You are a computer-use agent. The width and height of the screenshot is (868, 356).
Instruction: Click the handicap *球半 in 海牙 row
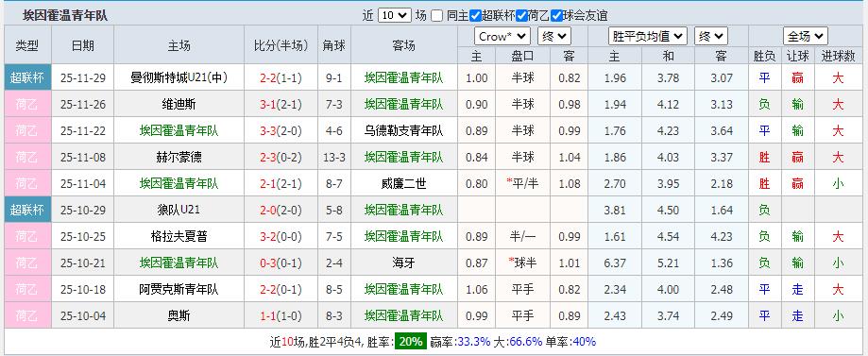point(522,263)
